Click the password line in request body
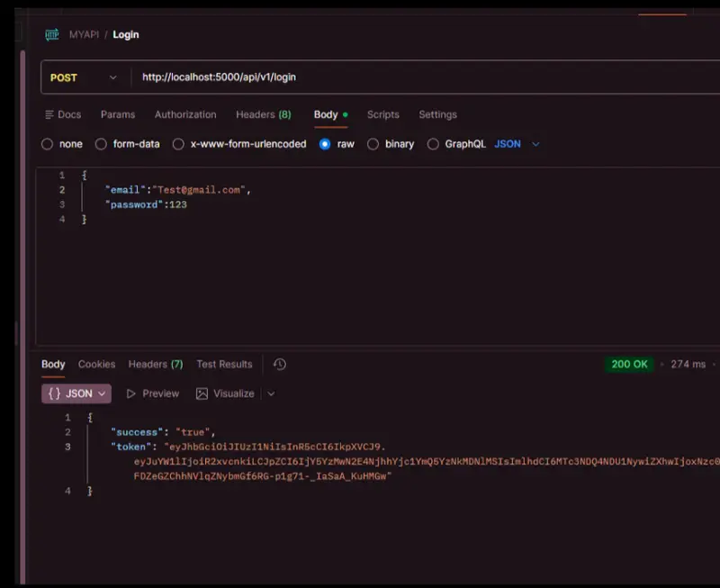This screenshot has height=588, width=720. (146, 204)
